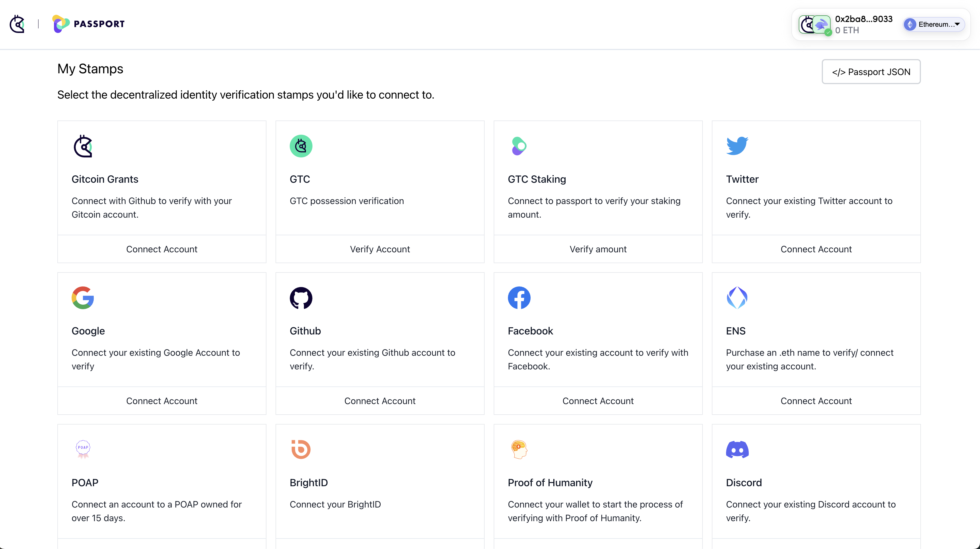Click the Facebook logo icon
The height and width of the screenshot is (549, 980).
coord(519,298)
